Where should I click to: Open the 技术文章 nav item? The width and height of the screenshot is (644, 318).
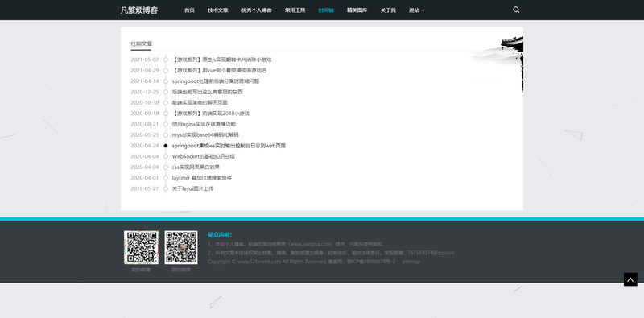218,10
